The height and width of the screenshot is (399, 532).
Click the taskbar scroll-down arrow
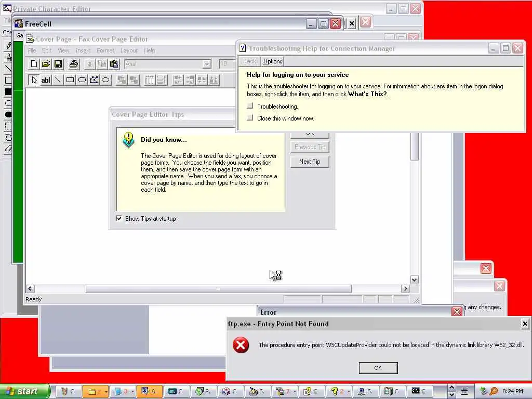click(x=451, y=395)
